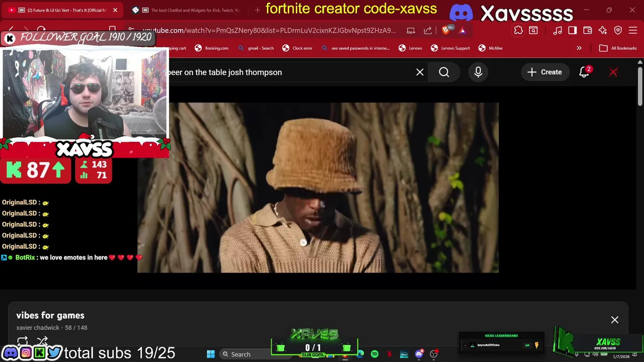
Task: Click the install app icon in address bar
Action: click(x=411, y=31)
